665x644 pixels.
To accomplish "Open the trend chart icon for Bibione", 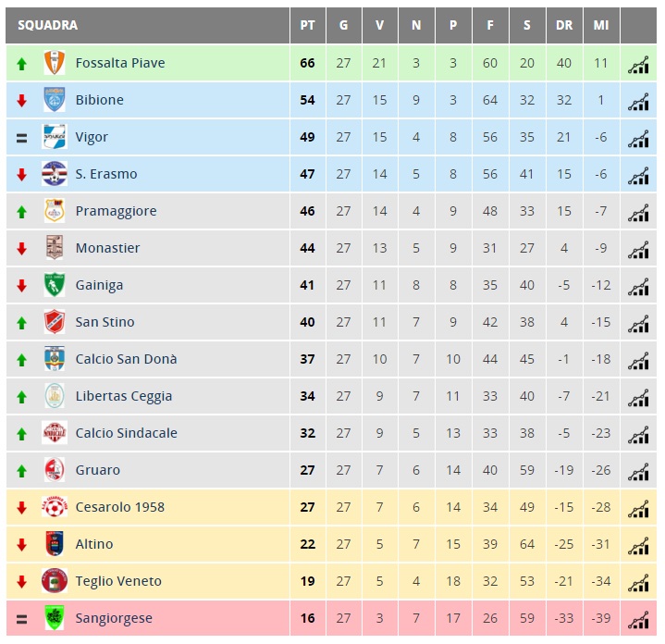I will tap(638, 101).
